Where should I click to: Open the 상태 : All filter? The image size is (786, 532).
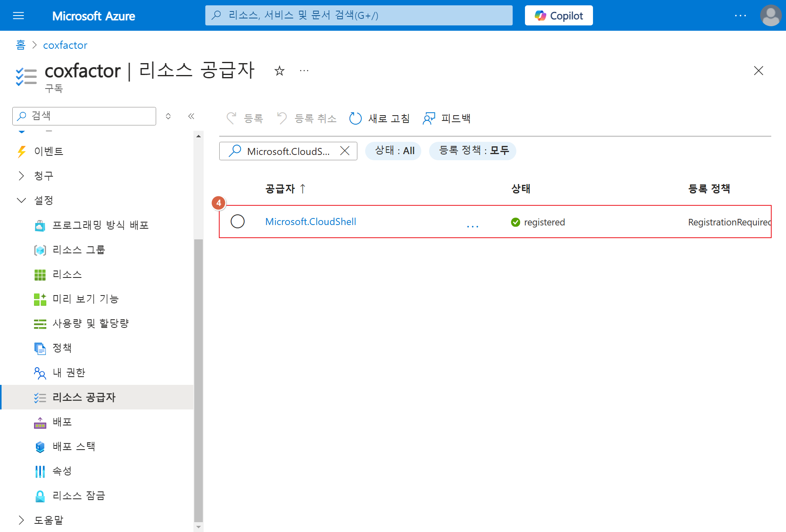click(x=393, y=151)
